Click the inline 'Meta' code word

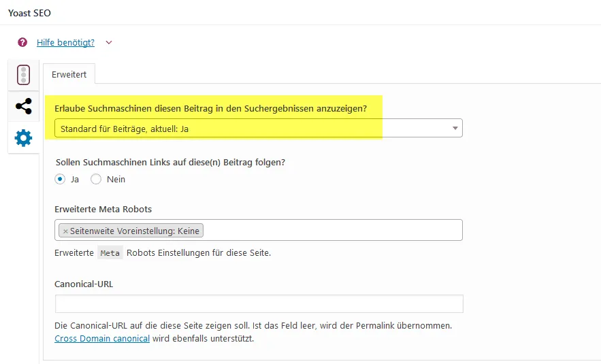[110, 253]
